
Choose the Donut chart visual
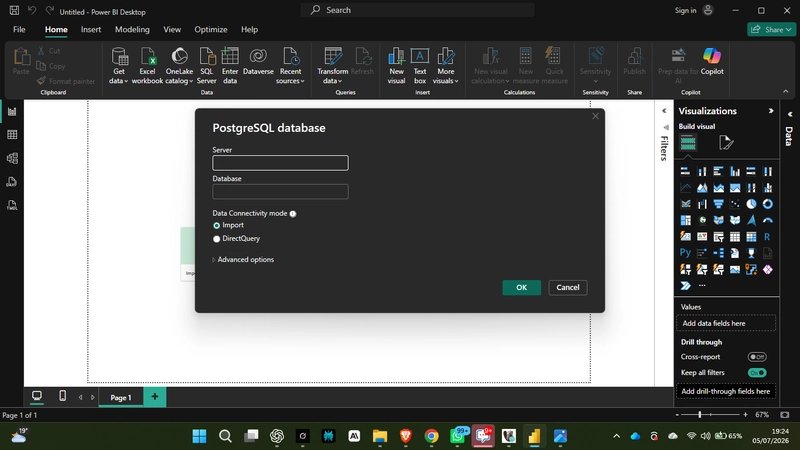click(x=767, y=204)
